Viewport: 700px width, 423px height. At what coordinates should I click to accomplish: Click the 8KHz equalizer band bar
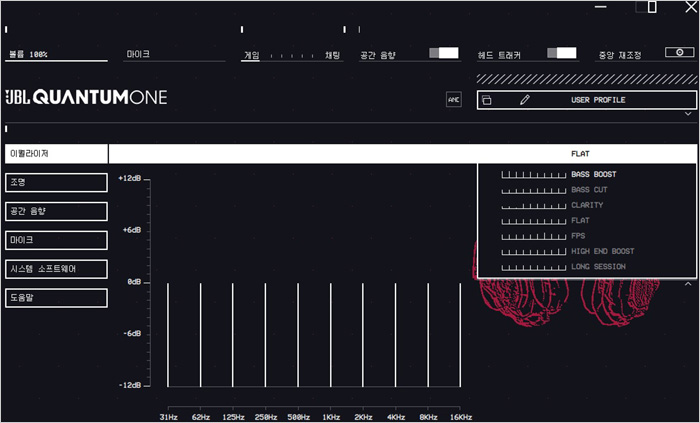point(428,335)
